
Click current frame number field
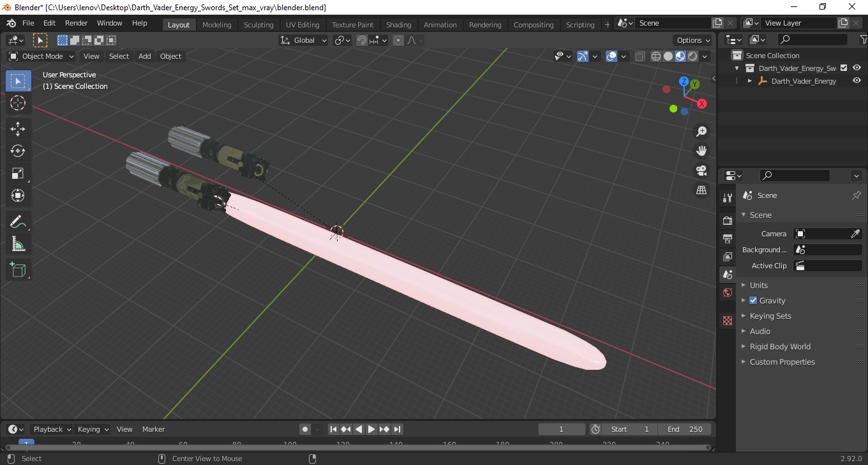point(562,429)
